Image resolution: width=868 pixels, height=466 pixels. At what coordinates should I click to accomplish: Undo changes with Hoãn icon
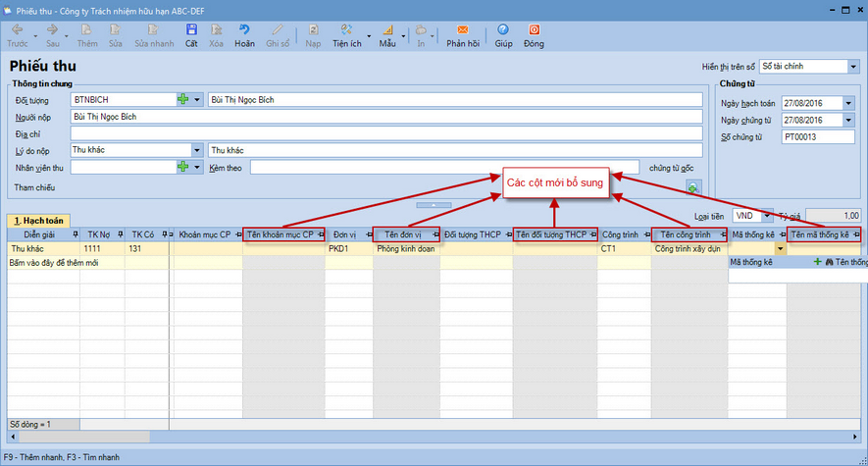244,29
